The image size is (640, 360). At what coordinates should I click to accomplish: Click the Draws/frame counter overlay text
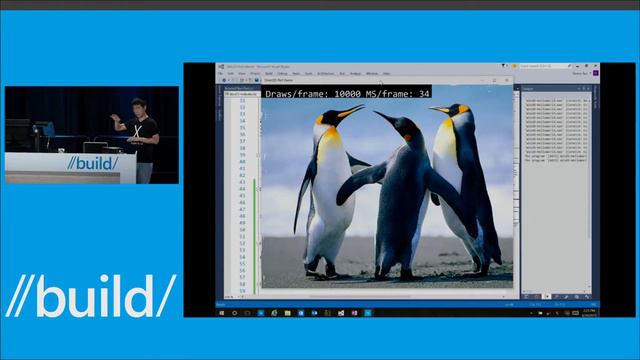(347, 94)
